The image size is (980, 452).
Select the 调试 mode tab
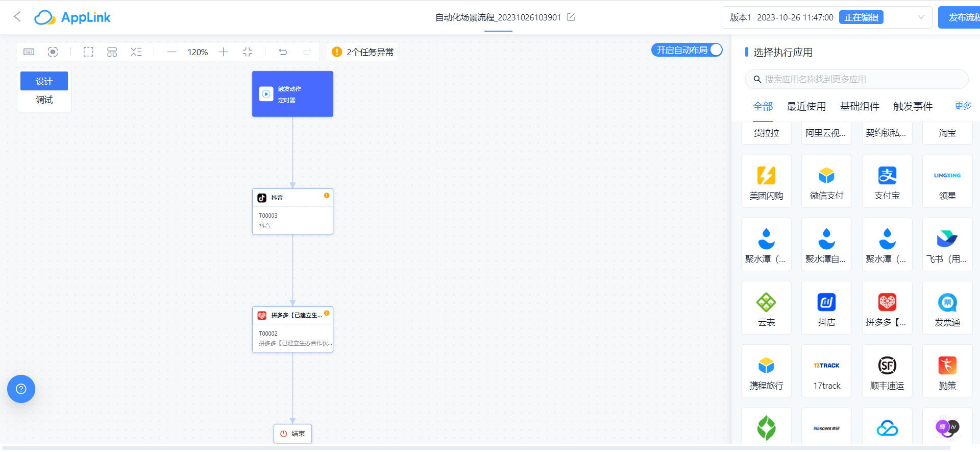point(44,100)
